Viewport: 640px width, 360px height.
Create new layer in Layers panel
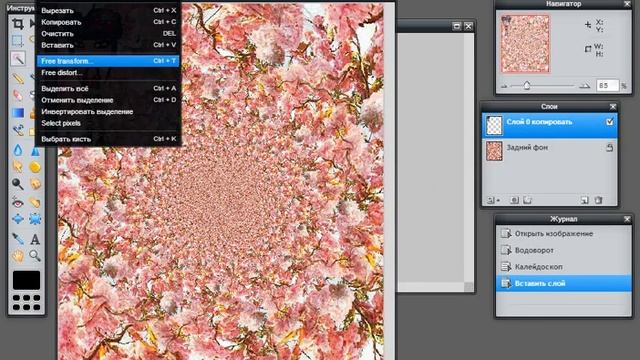(584, 200)
